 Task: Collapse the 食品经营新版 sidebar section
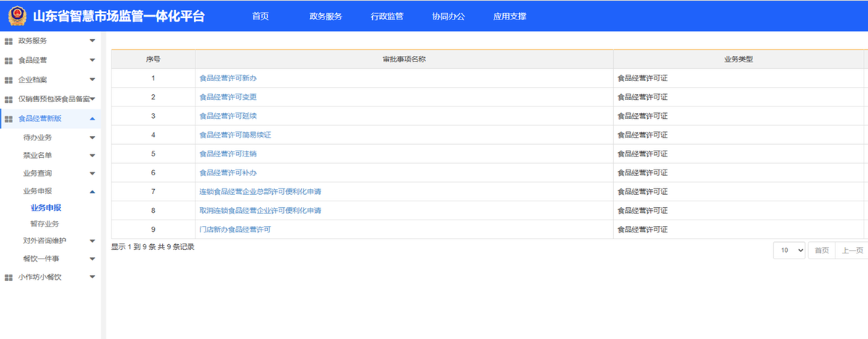click(92, 119)
